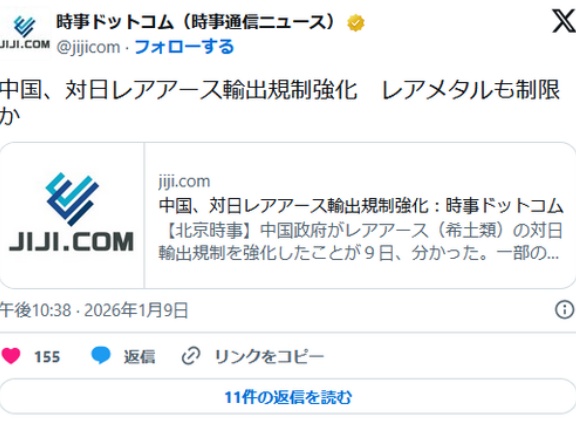576x430 pixels.
Task: Click the X logo icon
Action: 564,21
